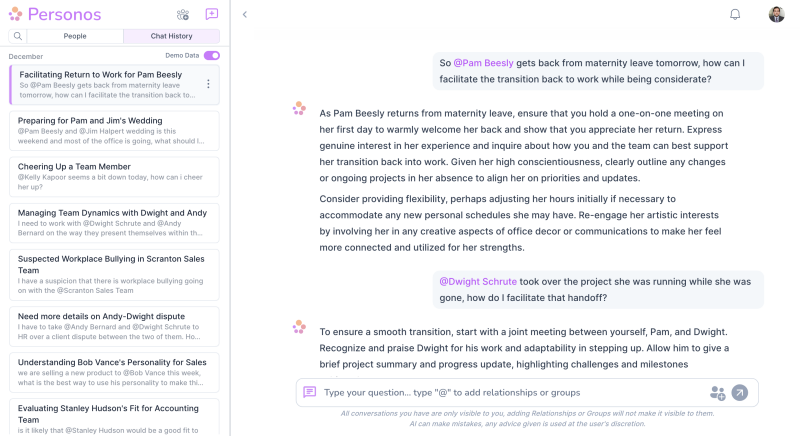Click the @Dwight Schrute mention link
The image size is (800, 436).
[x=478, y=281]
